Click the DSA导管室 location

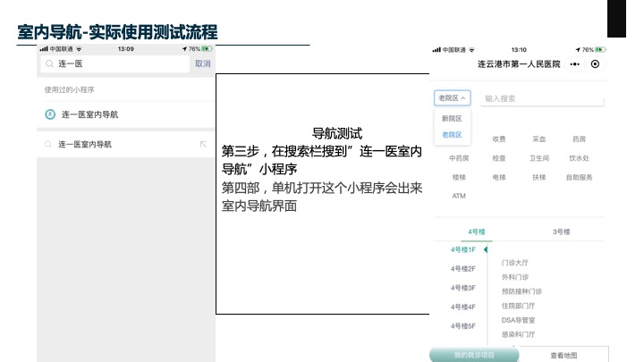[x=518, y=320]
